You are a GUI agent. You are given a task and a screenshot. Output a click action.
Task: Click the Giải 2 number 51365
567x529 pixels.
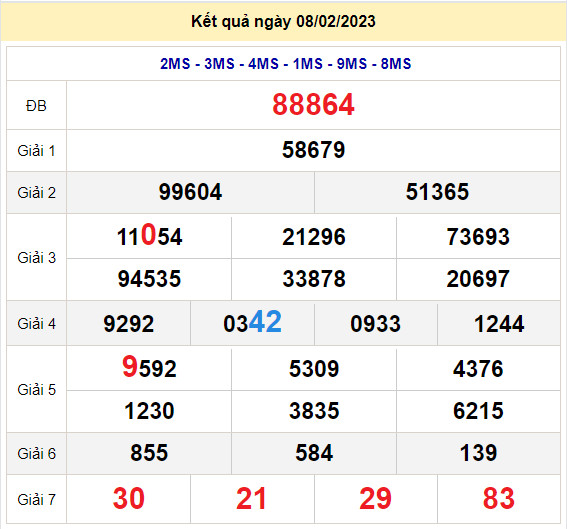[437, 192]
